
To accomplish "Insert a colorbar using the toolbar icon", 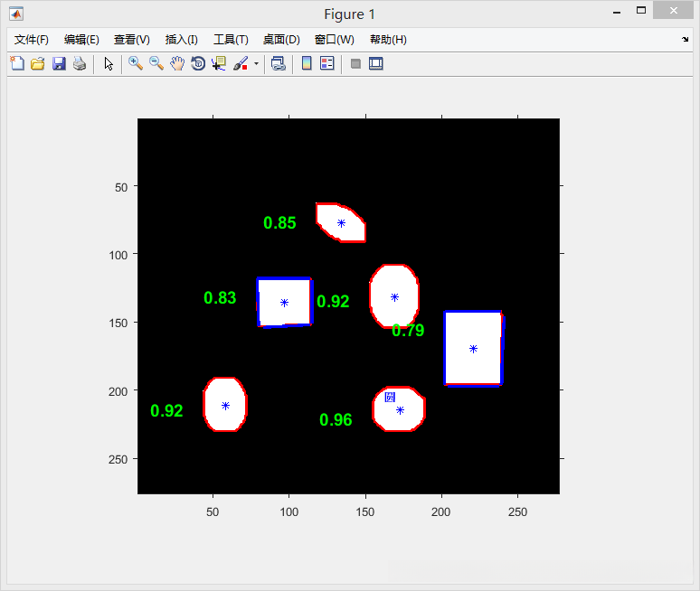I will 307,63.
